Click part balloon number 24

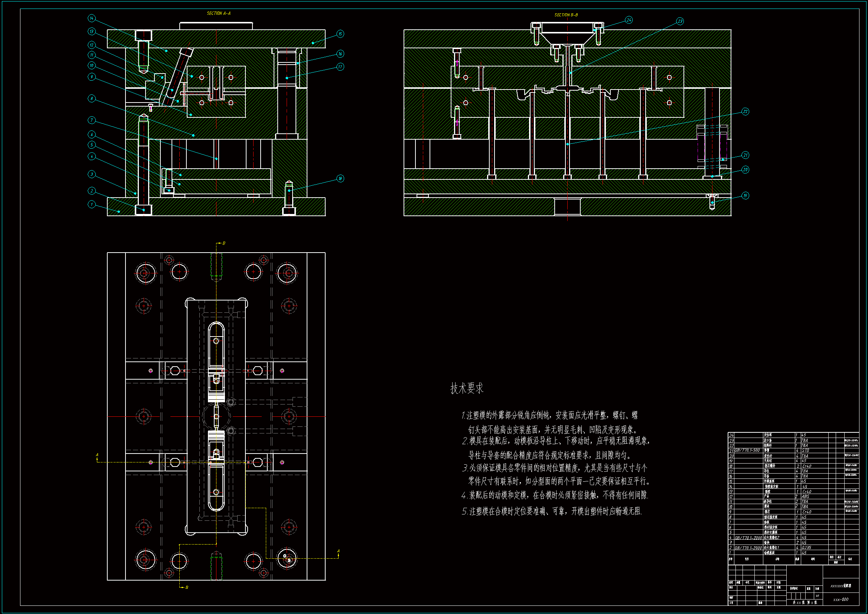click(628, 20)
